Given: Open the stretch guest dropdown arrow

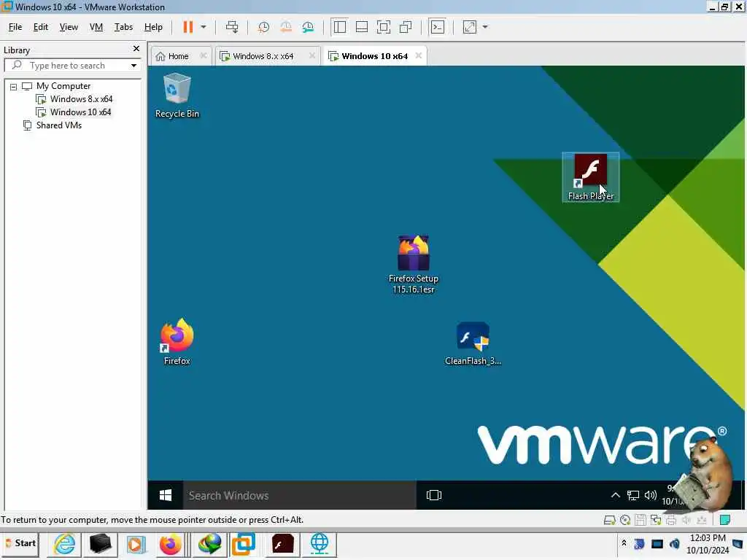Looking at the screenshot, I should 485,27.
